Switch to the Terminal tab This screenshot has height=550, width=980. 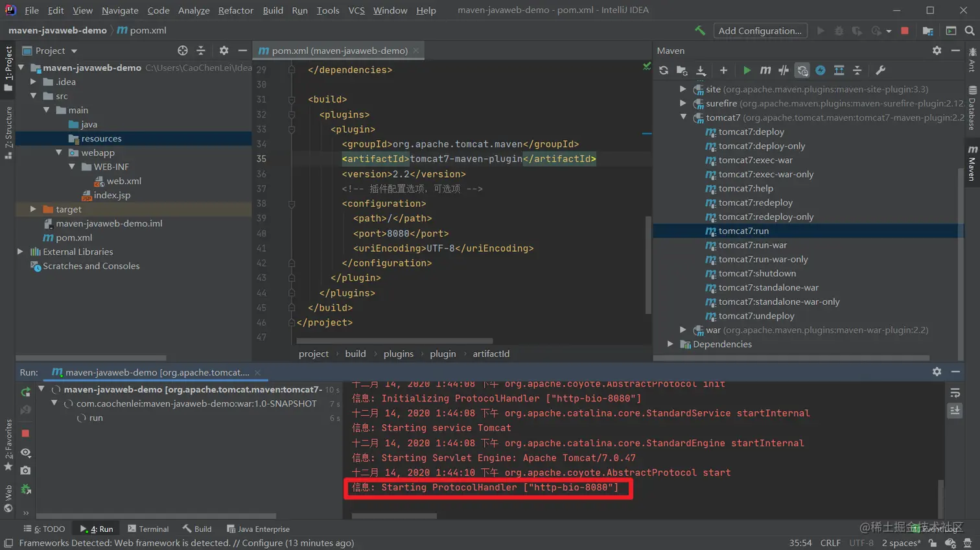(148, 529)
